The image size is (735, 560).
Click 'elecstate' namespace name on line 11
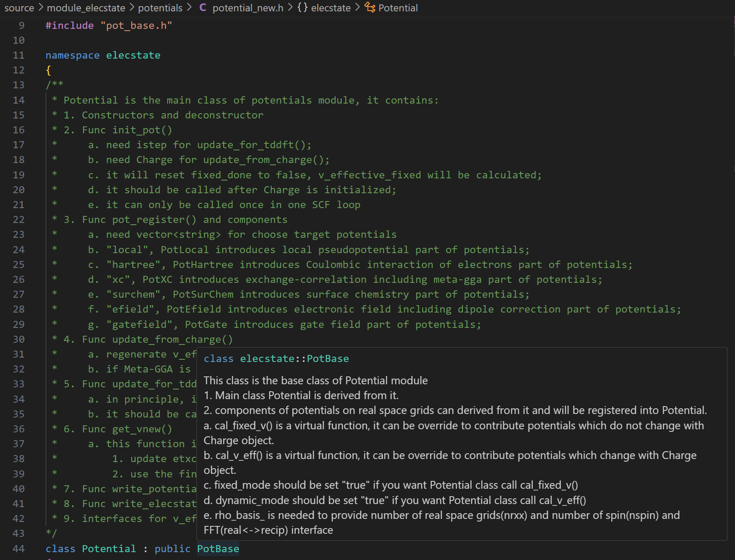coord(133,56)
